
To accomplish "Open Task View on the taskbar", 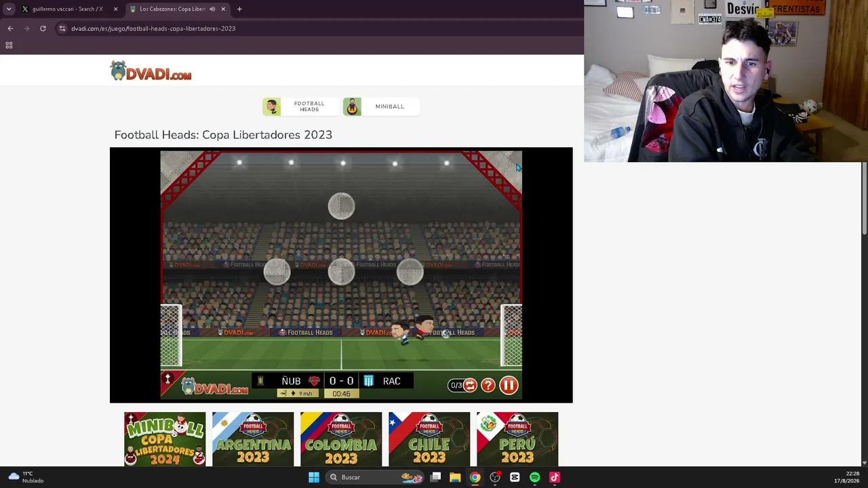I will (435, 477).
